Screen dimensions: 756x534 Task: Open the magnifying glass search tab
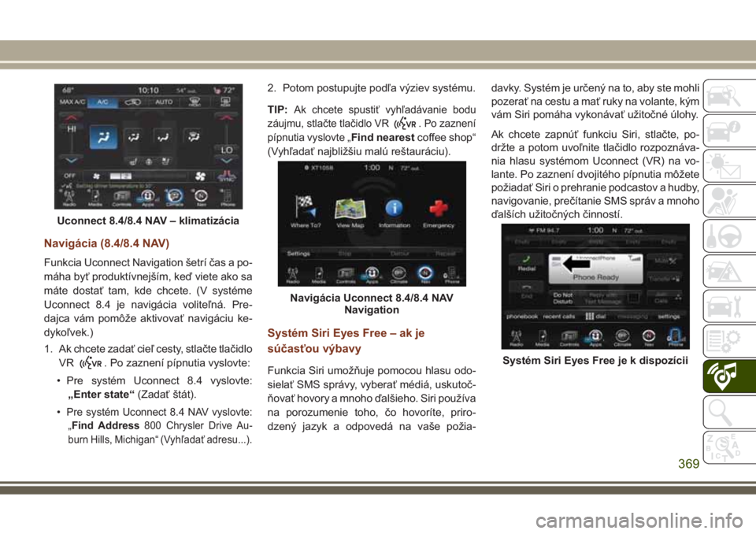point(729,411)
